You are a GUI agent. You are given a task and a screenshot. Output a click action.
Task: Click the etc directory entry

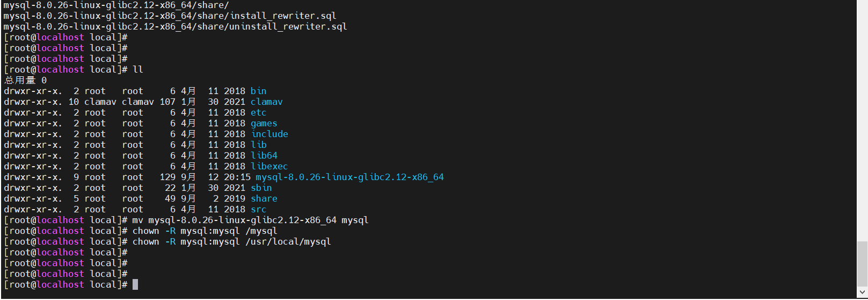pyautogui.click(x=258, y=112)
